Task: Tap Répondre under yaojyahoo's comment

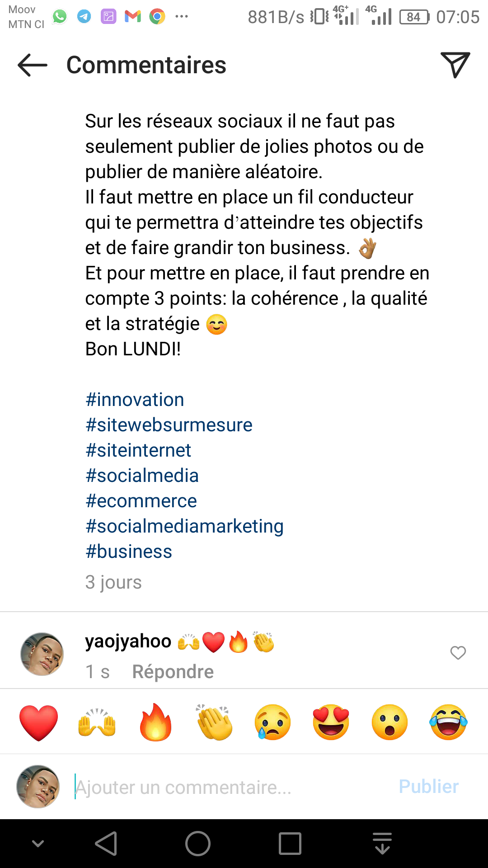Action: 173,672
